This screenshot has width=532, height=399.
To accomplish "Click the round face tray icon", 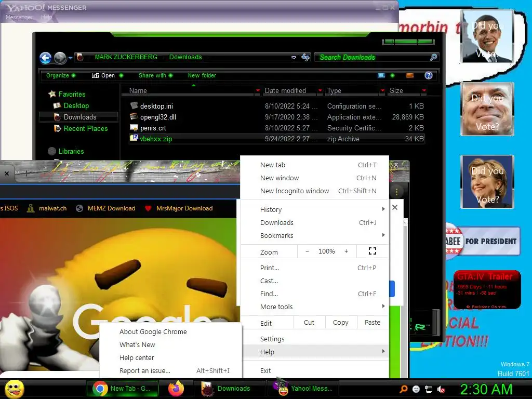I will [x=416, y=389].
